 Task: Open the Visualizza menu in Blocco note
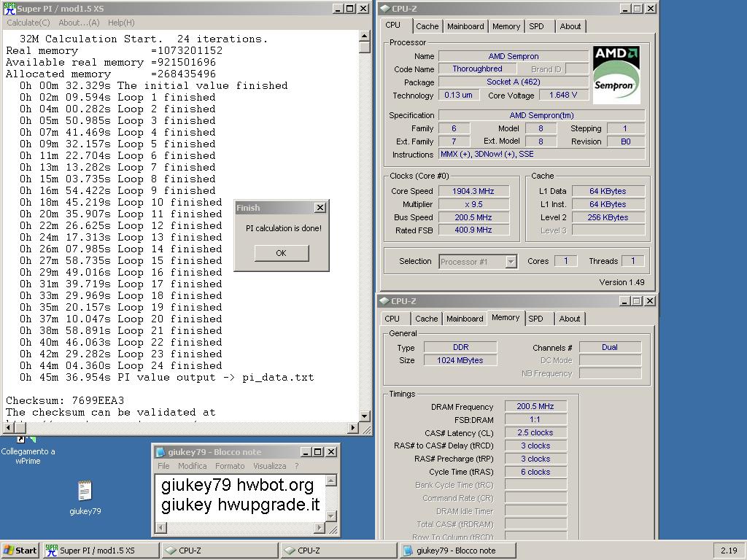click(x=270, y=466)
